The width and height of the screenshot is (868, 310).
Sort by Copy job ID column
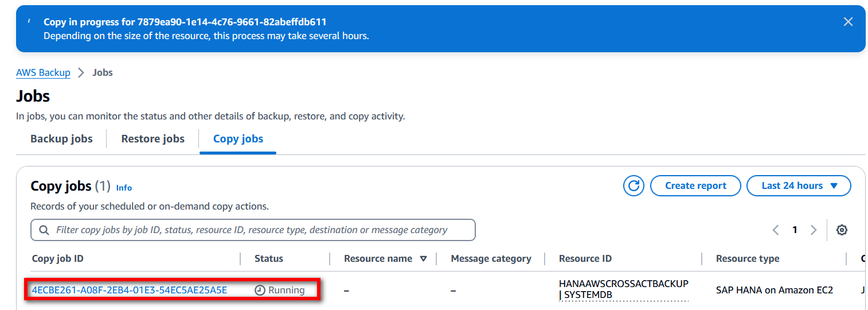point(58,258)
